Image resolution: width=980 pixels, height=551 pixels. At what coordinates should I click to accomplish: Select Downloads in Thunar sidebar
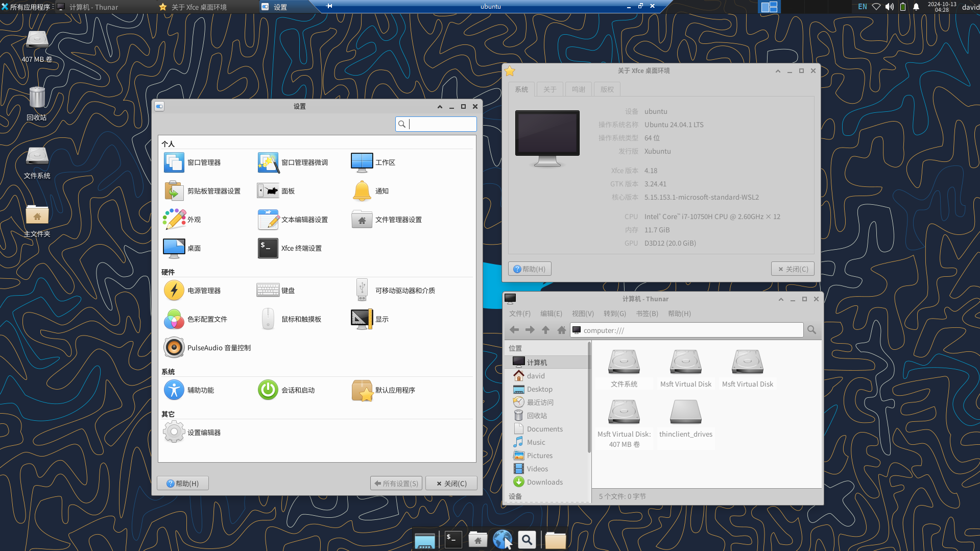(x=546, y=482)
